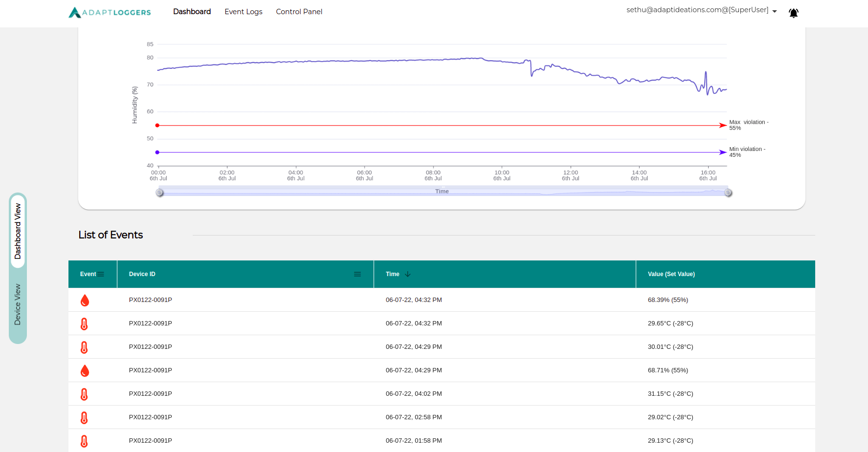The image size is (868, 452).
Task: Click thermometer icon for 30.01°C event
Action: [84, 347]
